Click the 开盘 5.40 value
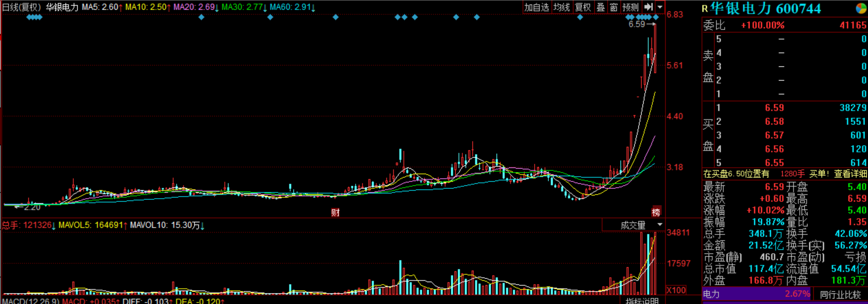The image size is (868, 304). pyautogui.click(x=857, y=187)
